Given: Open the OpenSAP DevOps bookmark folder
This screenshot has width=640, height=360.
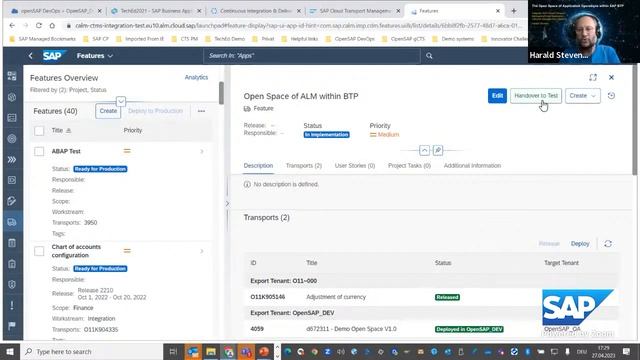Looking at the screenshot, I should (350, 39).
